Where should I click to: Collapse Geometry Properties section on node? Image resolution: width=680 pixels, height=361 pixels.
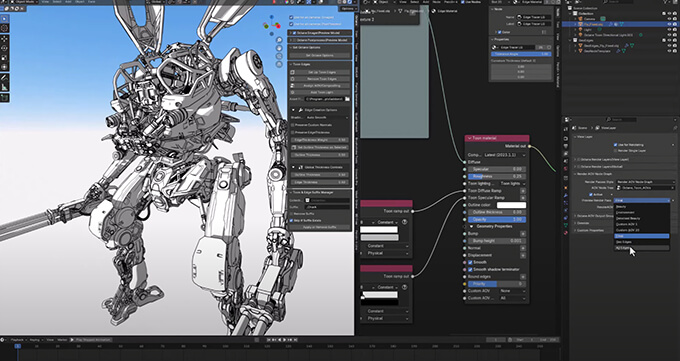click(472, 226)
